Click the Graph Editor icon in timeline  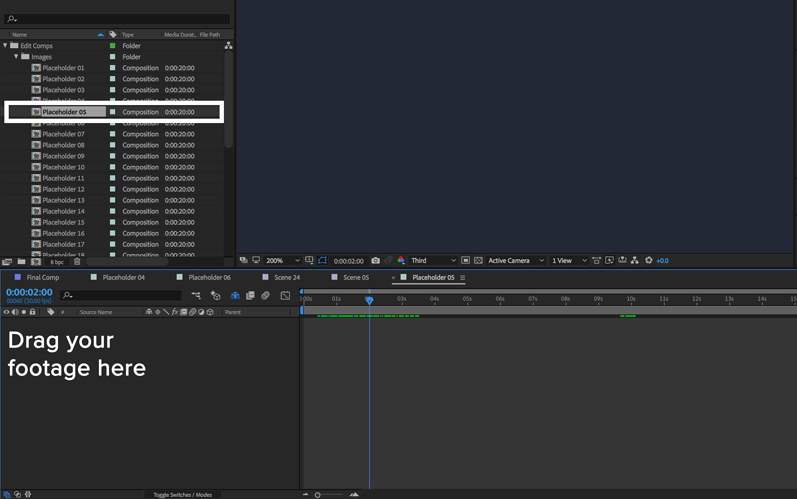point(285,296)
